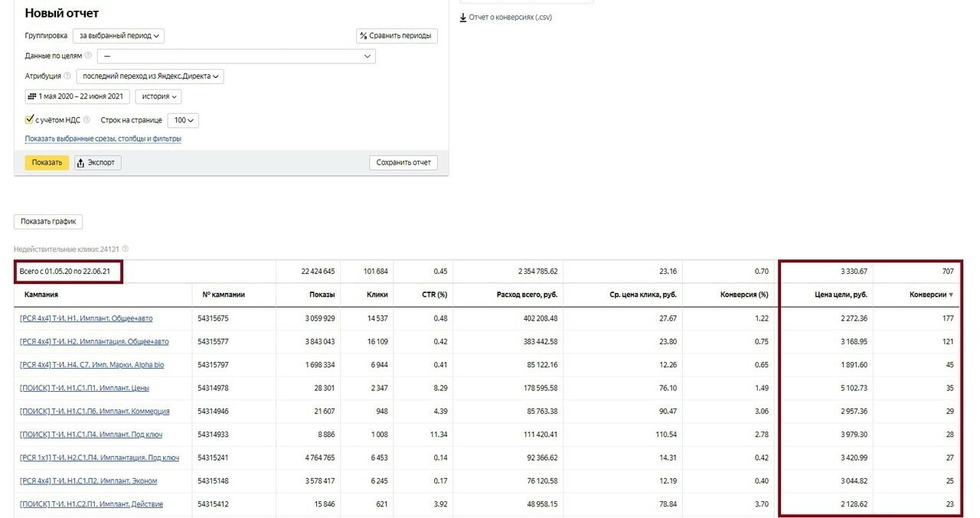The height and width of the screenshot is (518, 980).
Task: Open the Атрибуция последний переход dropdown
Action: [x=150, y=77]
